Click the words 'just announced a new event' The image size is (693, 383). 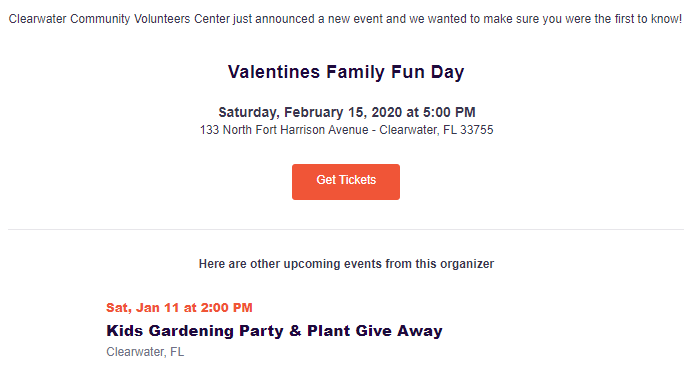click(308, 19)
